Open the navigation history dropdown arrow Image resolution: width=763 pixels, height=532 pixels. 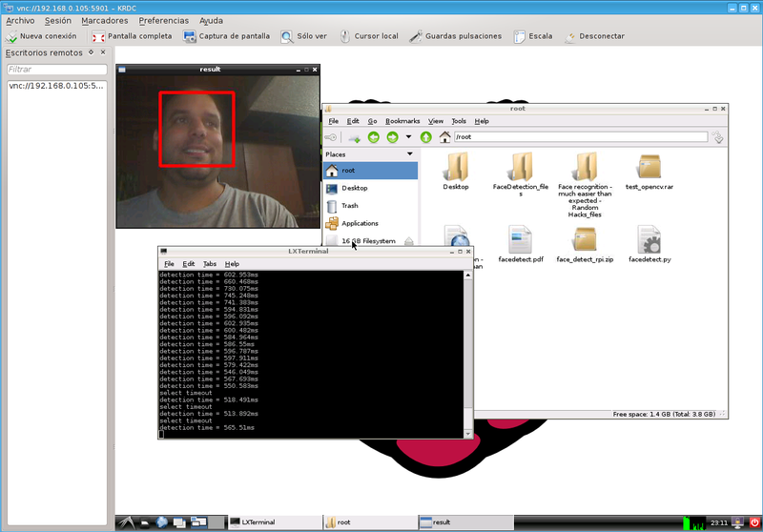pos(406,137)
